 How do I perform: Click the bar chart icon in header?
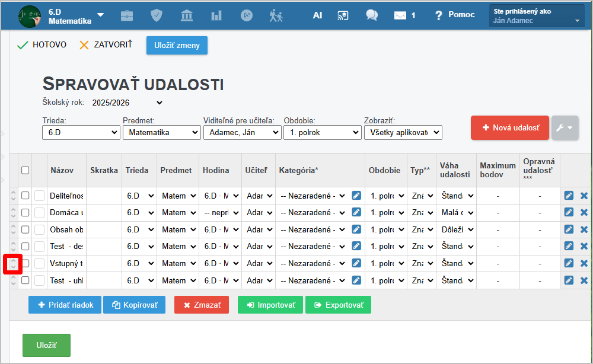216,15
